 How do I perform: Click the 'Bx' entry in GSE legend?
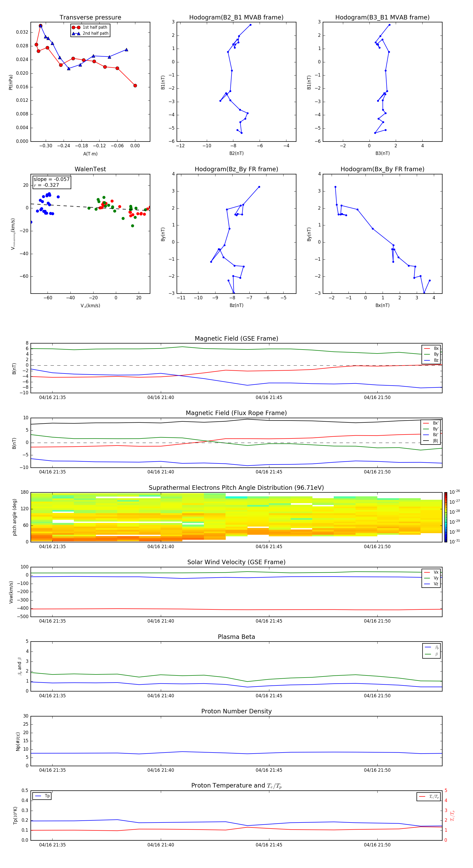click(x=431, y=349)
